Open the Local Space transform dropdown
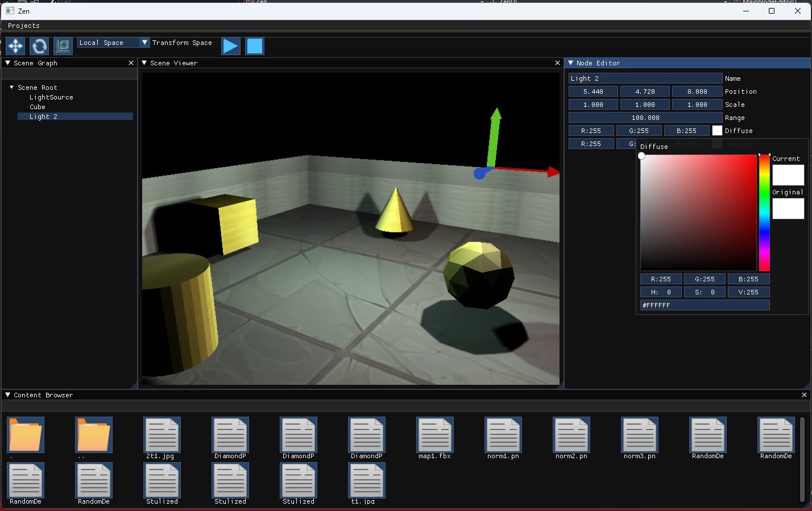Viewport: 812px width, 511px height. (x=113, y=43)
